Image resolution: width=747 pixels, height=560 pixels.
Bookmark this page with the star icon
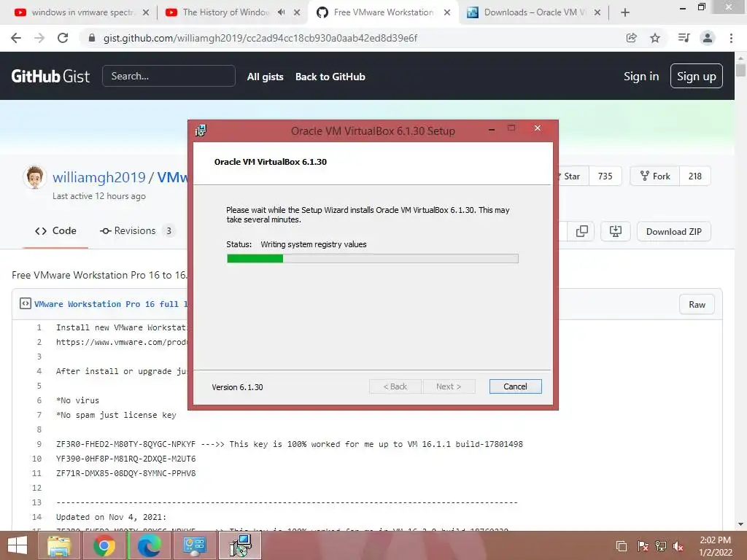click(x=655, y=38)
